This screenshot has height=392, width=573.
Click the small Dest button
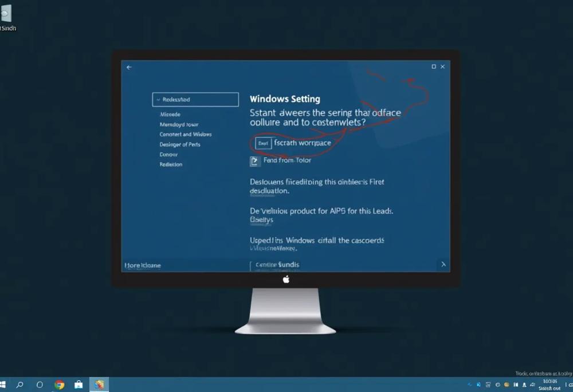coord(263,143)
